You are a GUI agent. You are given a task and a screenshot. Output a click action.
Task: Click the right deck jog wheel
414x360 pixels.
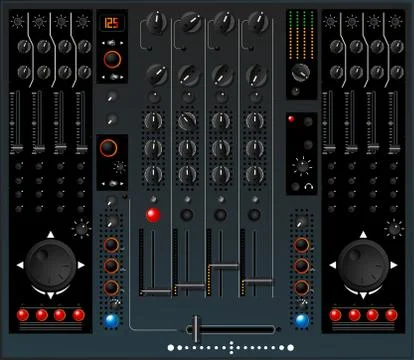tap(363, 265)
